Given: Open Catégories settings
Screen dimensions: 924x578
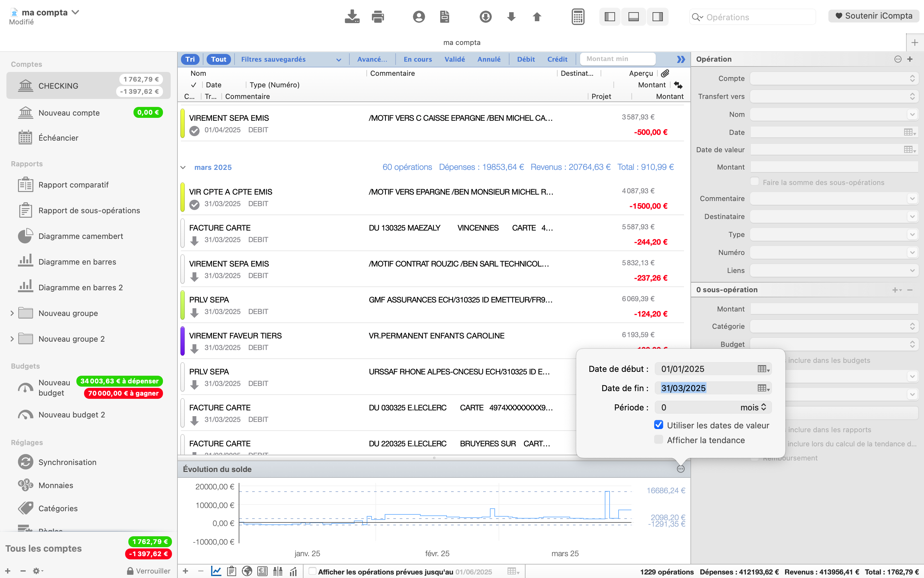Looking at the screenshot, I should [88, 508].
